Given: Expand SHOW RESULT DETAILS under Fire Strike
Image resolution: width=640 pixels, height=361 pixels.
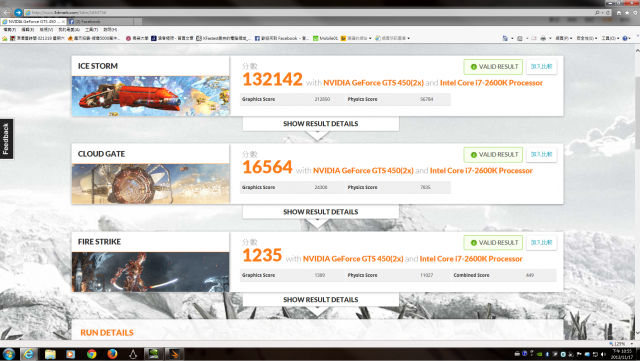Looking at the screenshot, I should point(321,300).
